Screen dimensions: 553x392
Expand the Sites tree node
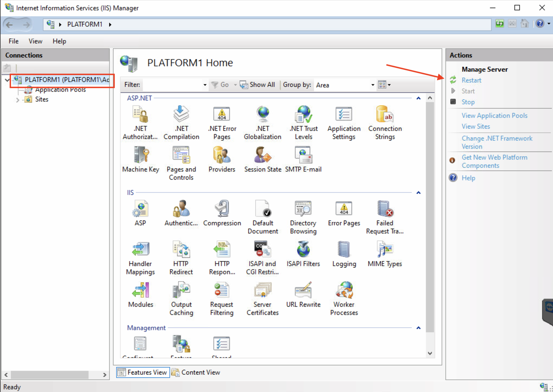[x=18, y=100]
